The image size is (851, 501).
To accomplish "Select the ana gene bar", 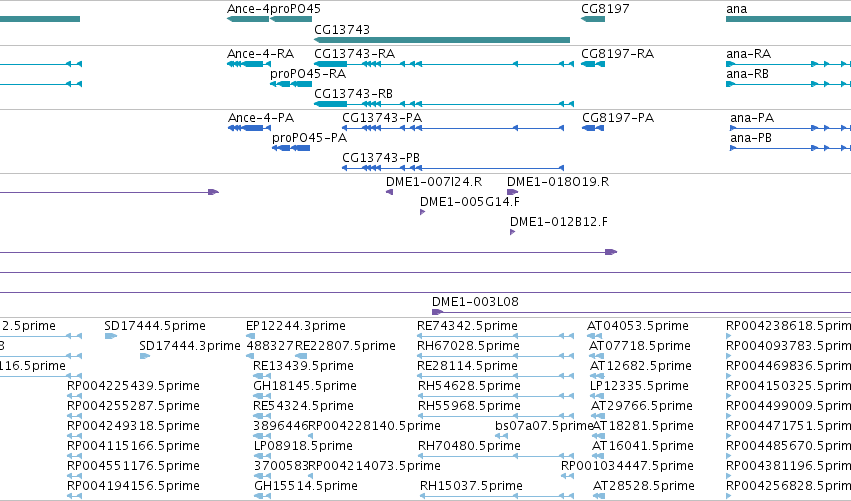I will pyautogui.click(x=789, y=19).
